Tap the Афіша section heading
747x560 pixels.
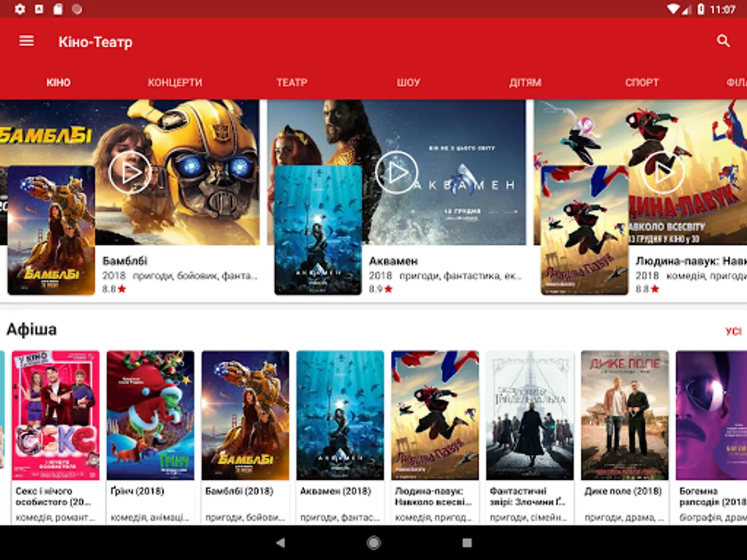[x=32, y=329]
